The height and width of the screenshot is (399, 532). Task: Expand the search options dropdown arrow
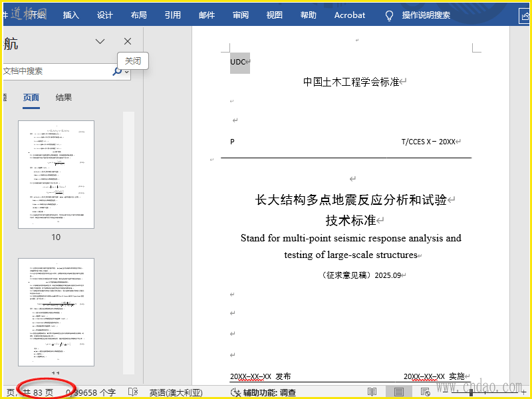pyautogui.click(x=127, y=72)
